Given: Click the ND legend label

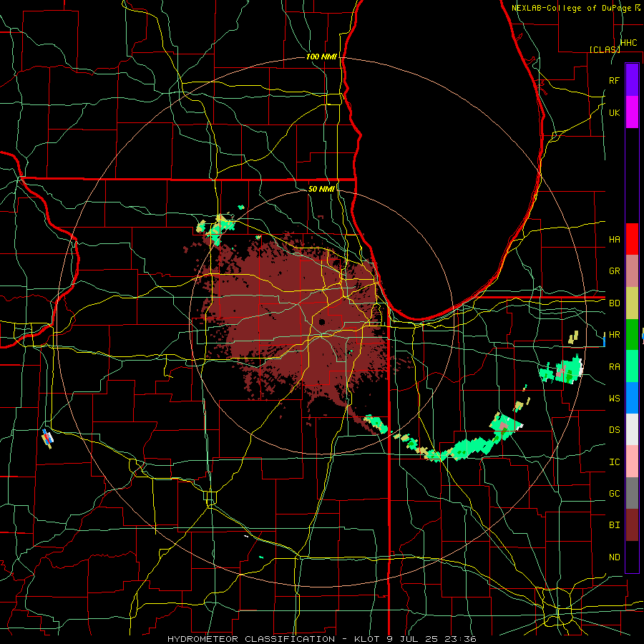Looking at the screenshot, I should click(x=615, y=557).
